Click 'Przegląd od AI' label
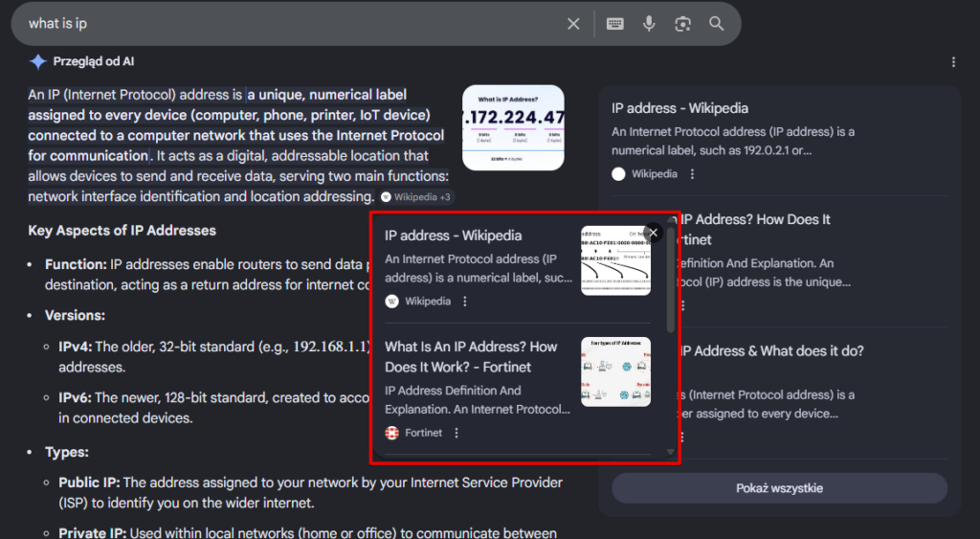Screen dimensions: 980x539 coord(94,61)
